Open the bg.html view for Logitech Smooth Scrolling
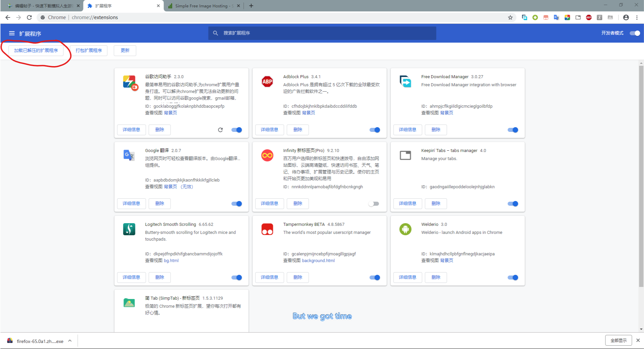The width and height of the screenshot is (644, 349). (x=171, y=260)
